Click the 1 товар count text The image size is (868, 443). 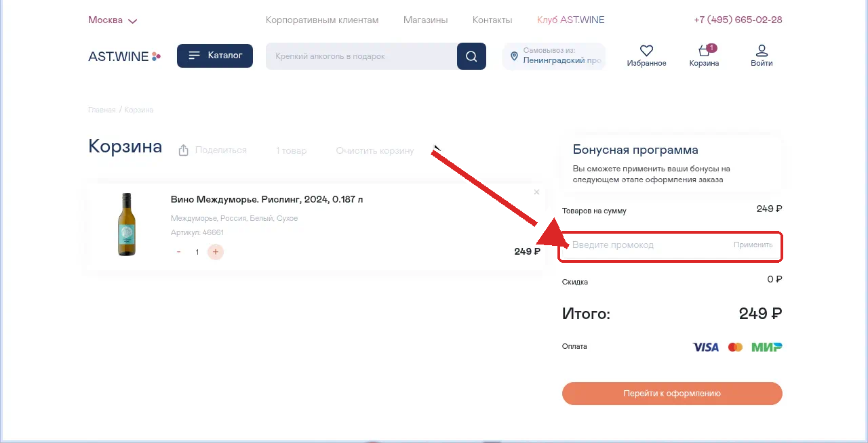(x=291, y=150)
